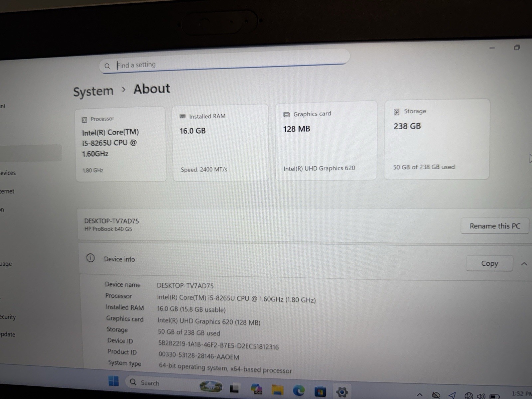Go back to System in breadcrumb
532x399 pixels.
click(93, 91)
